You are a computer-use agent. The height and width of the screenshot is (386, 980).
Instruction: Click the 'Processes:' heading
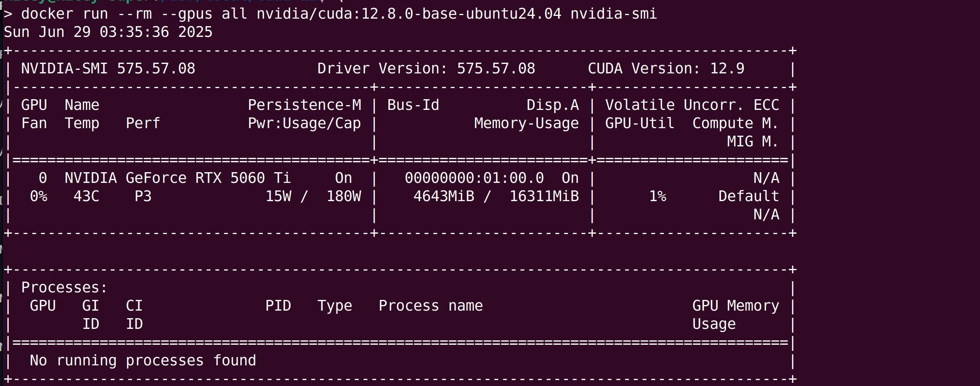65,288
